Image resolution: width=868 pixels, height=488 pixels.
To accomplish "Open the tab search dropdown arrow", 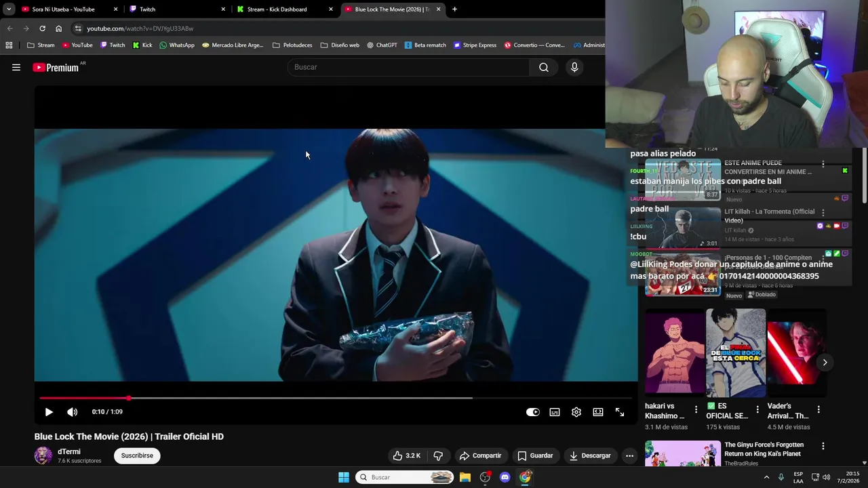I will pyautogui.click(x=9, y=9).
